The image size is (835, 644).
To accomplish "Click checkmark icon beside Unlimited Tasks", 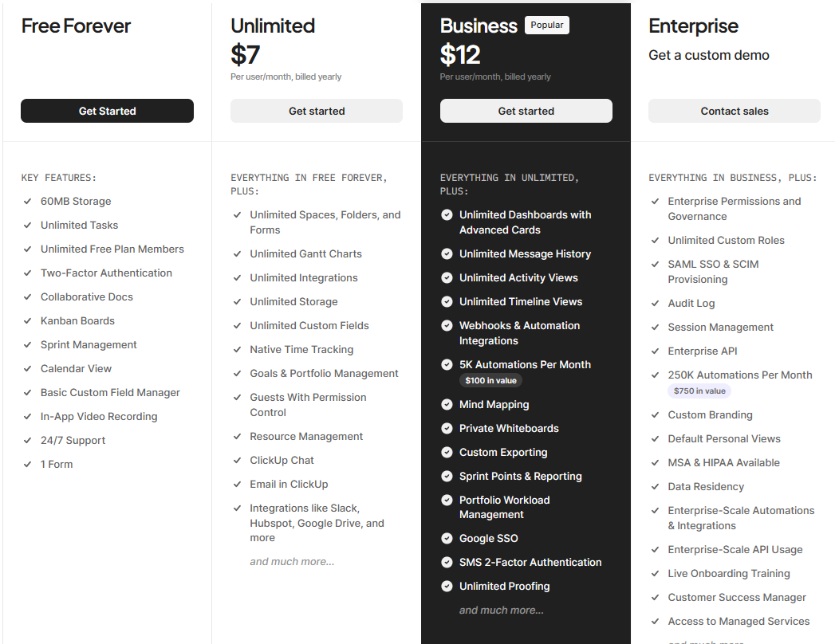I will [x=27, y=225].
